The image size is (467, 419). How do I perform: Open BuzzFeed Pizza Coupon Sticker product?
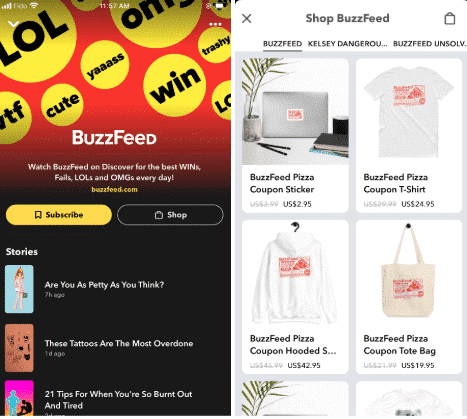pos(295,135)
